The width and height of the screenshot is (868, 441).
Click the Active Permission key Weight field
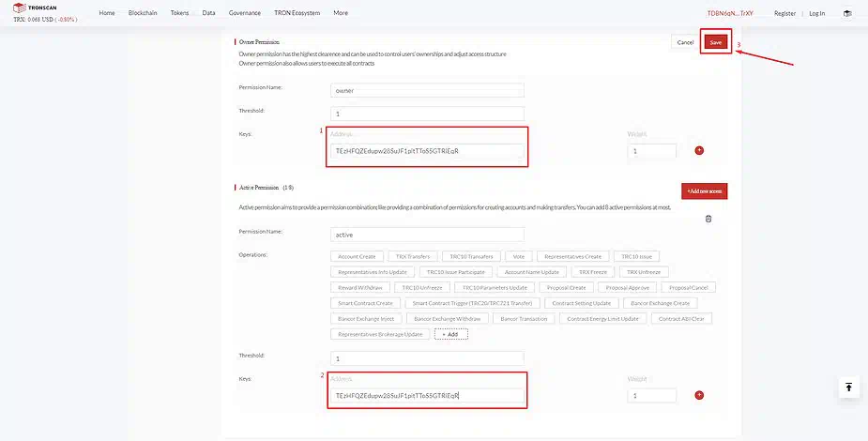651,395
